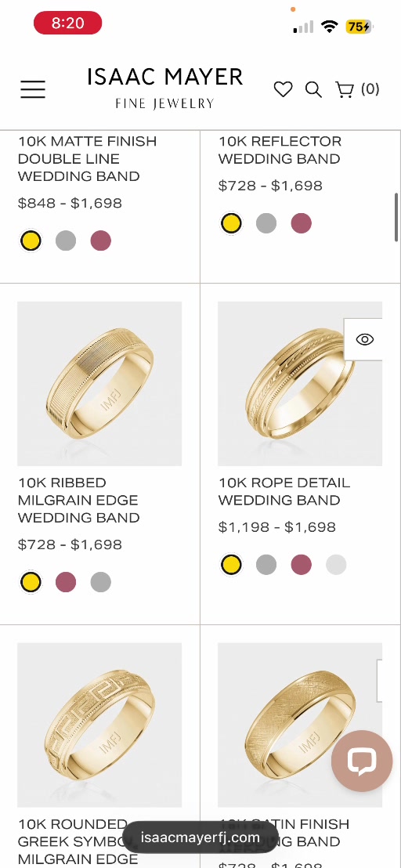Tap the red 8:20 time pill
The height and width of the screenshot is (868, 401).
(67, 23)
